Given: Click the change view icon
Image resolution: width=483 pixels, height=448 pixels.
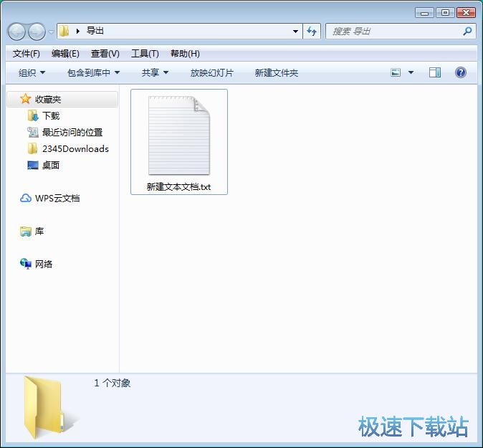Looking at the screenshot, I should (x=396, y=72).
